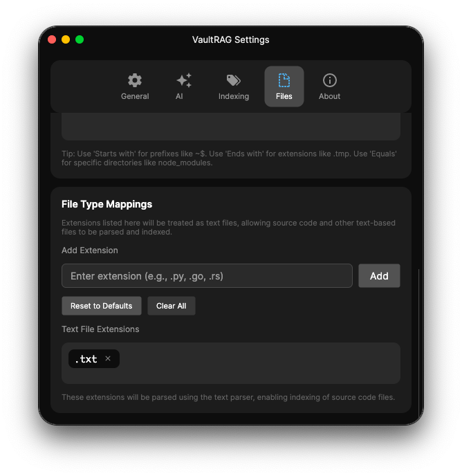Click the Add extension button
Screen dimensions: 462x476
379,275
